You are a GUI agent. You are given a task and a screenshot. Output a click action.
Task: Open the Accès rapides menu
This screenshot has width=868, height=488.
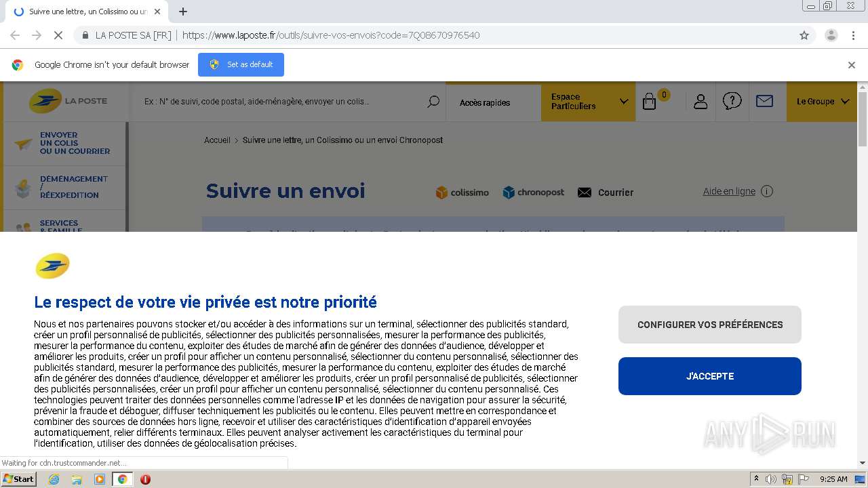485,102
